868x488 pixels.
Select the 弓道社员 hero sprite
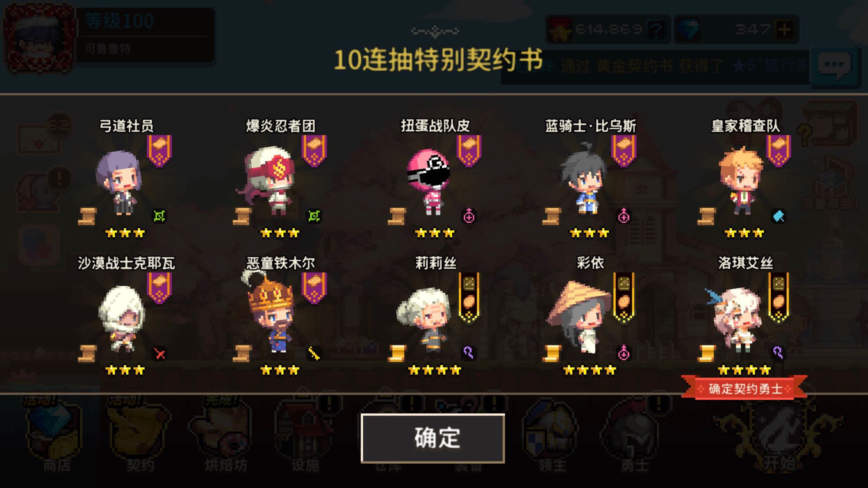point(118,182)
